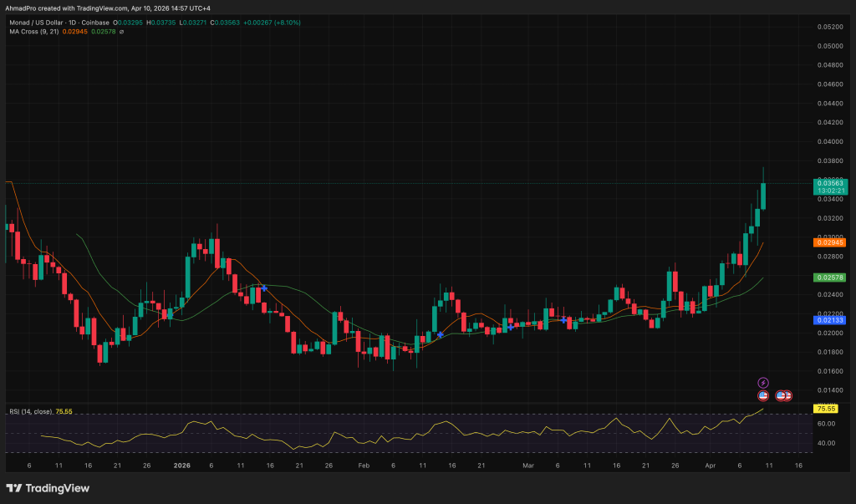Click the purple lightning bolt event icon

coord(762,382)
